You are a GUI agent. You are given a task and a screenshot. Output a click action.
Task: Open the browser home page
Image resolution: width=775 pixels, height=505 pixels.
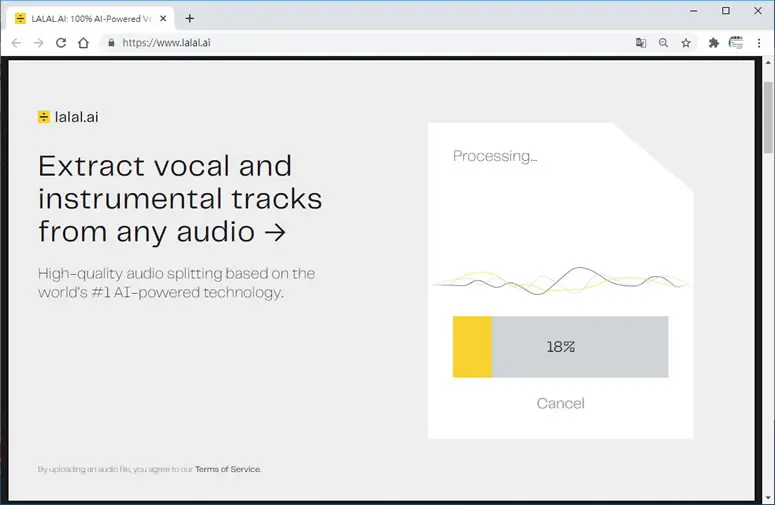84,43
